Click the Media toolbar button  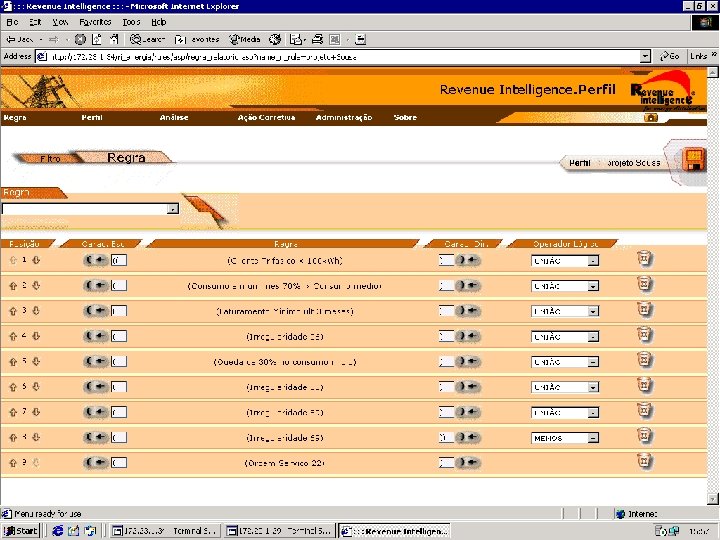pyautogui.click(x=245, y=39)
